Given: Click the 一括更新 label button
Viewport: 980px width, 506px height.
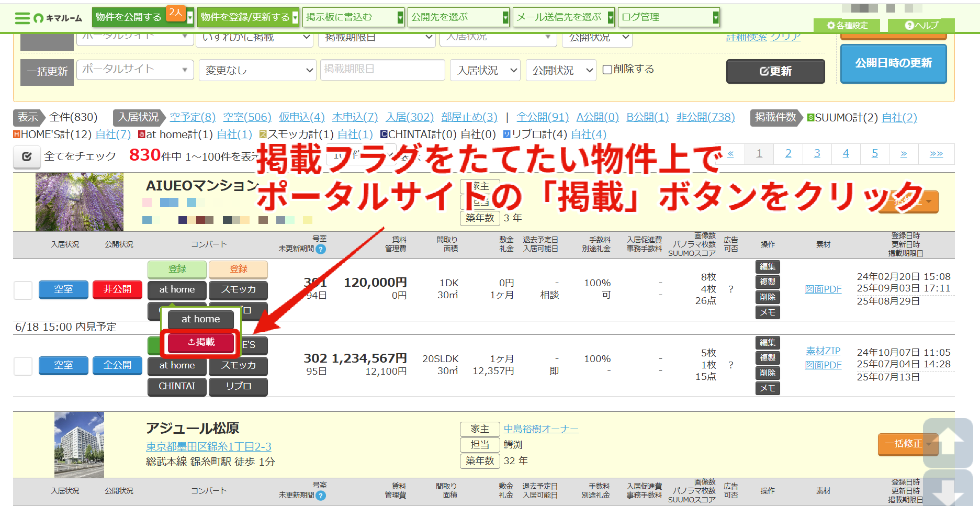Looking at the screenshot, I should point(47,72).
